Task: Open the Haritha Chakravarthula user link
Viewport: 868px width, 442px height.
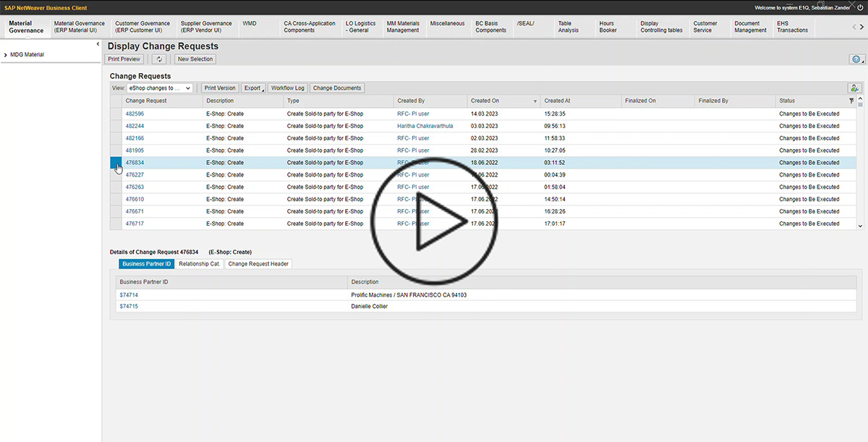Action: point(425,126)
